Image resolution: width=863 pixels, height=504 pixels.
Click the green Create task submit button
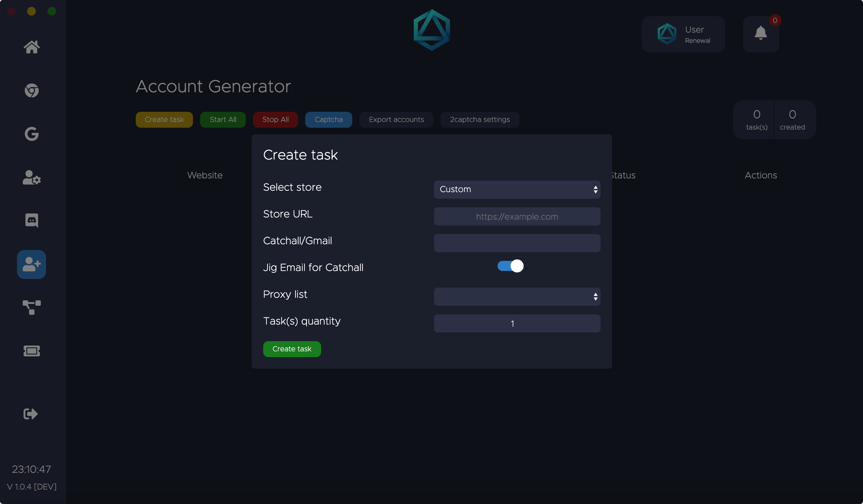tap(292, 349)
